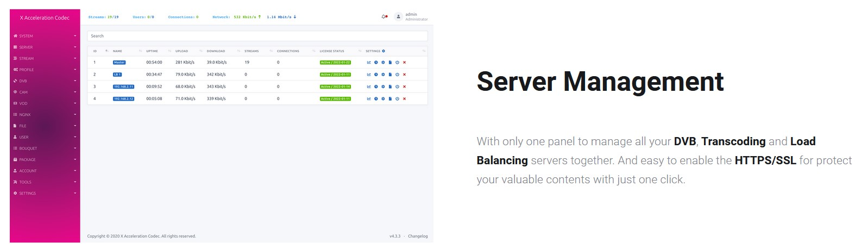Image resolution: width=868 pixels, height=248 pixels.
Task: Click the file icon for server 192.168.2.12
Action: pos(390,99)
